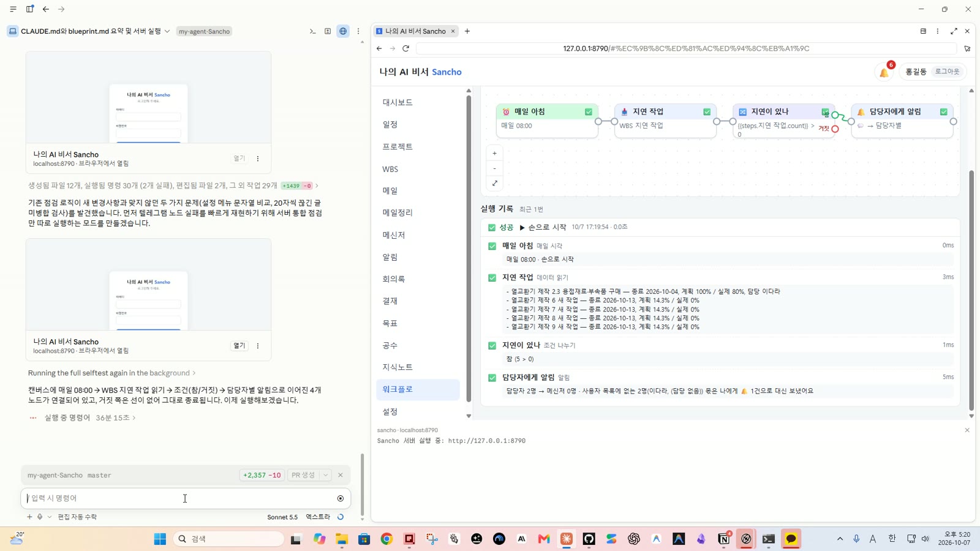
Task: Open '메일정리' in the Sancho sidebar
Action: coord(418,212)
